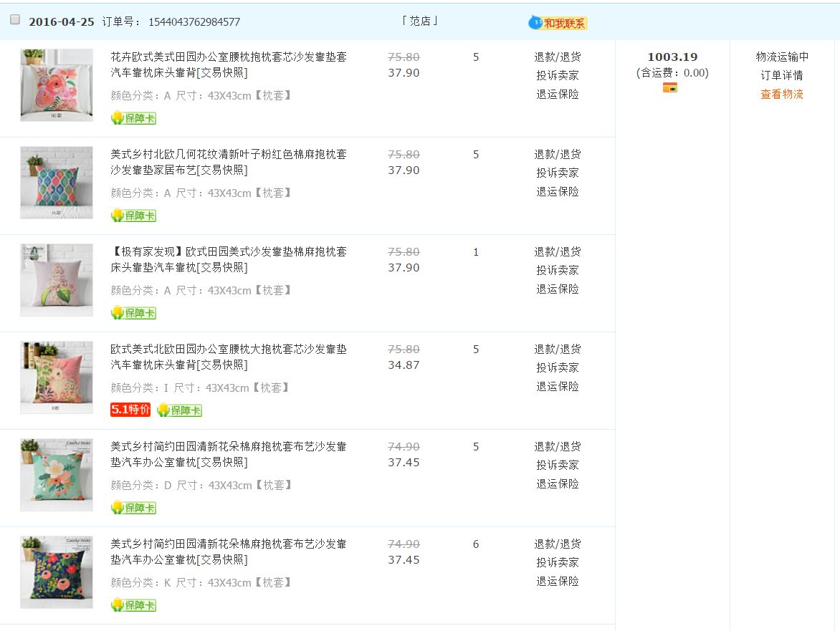Click the 含运费：0.00 shipping fee text
The image size is (840, 631).
pyautogui.click(x=672, y=73)
